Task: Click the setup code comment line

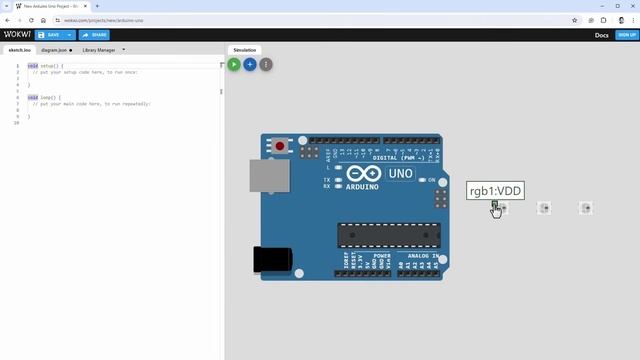Action: (x=85, y=72)
